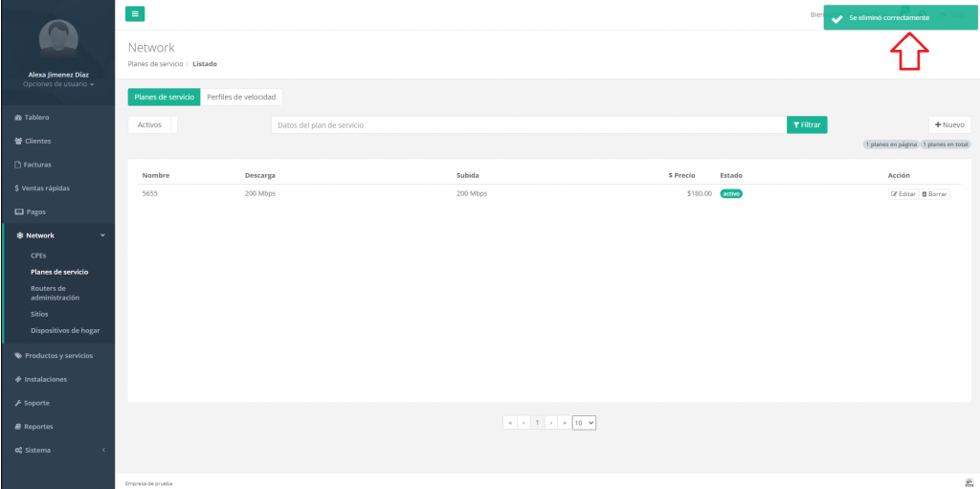Open Instalaciones in the sidebar
Viewport: 980px width, 489px height.
click(x=45, y=379)
